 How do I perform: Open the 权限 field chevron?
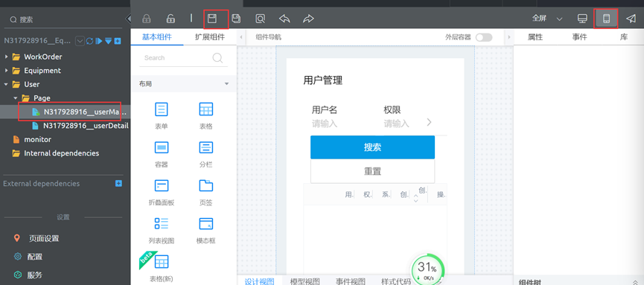pyautogui.click(x=429, y=122)
